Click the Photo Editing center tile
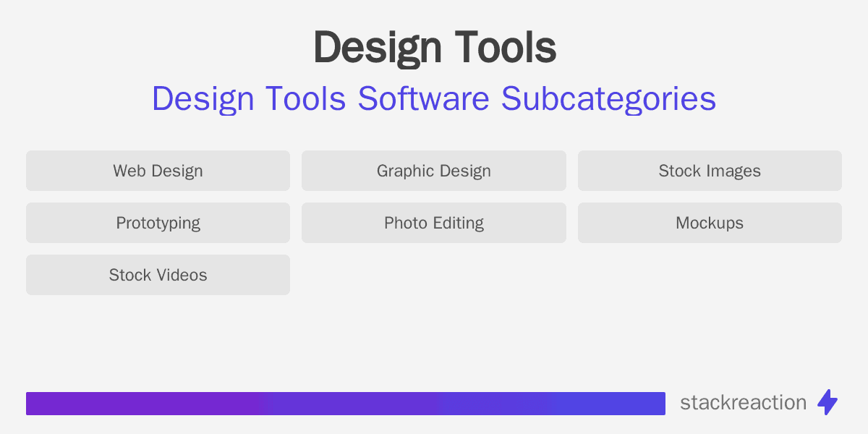Screen dimensions: 868x434 tap(434, 223)
